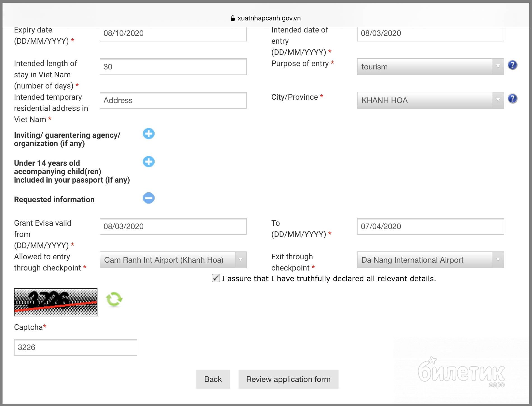Screen dimensions: 532x406
Task: Open the City/Province dropdown
Action: click(430, 100)
